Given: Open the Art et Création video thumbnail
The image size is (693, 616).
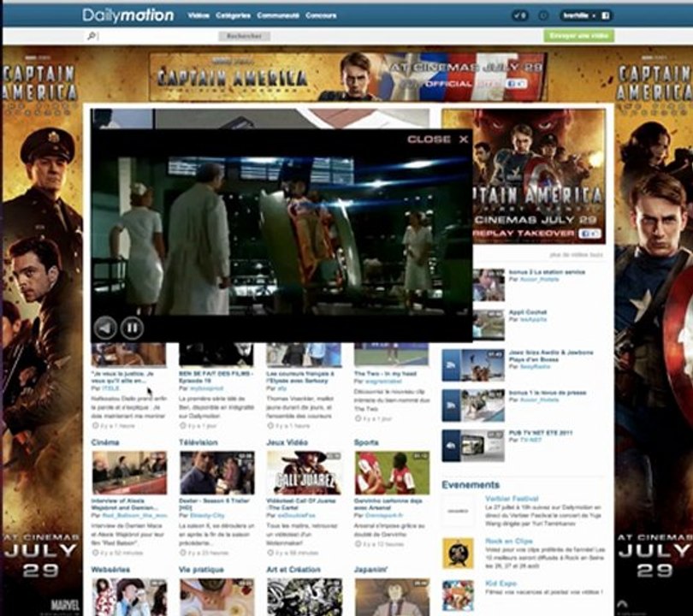Looking at the screenshot, I should [305, 597].
